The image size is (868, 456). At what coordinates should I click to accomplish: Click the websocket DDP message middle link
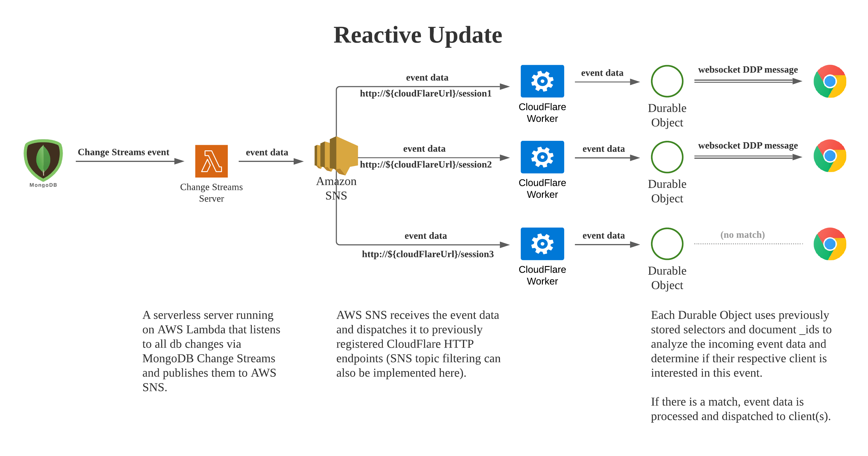[x=752, y=155]
